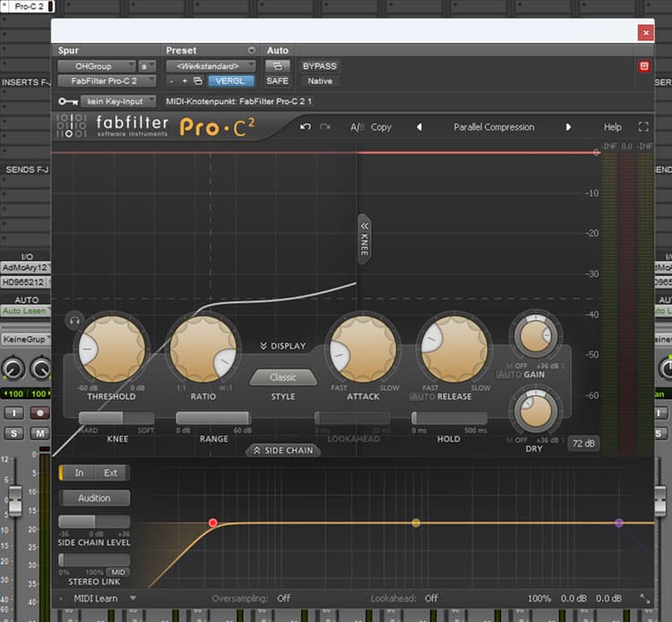The width and height of the screenshot is (672, 622).
Task: Toggle automation SAFE
Action: 277,81
